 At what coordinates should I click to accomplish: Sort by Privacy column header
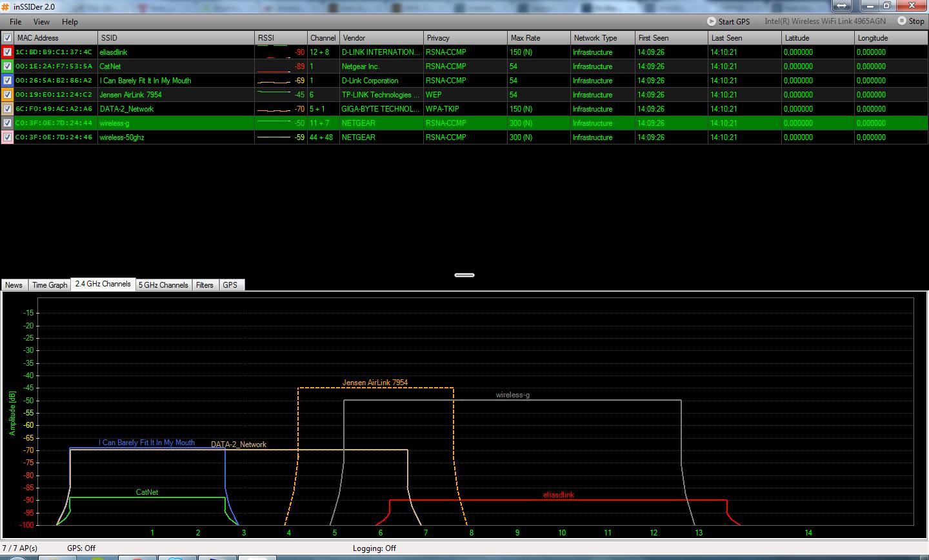(465, 38)
